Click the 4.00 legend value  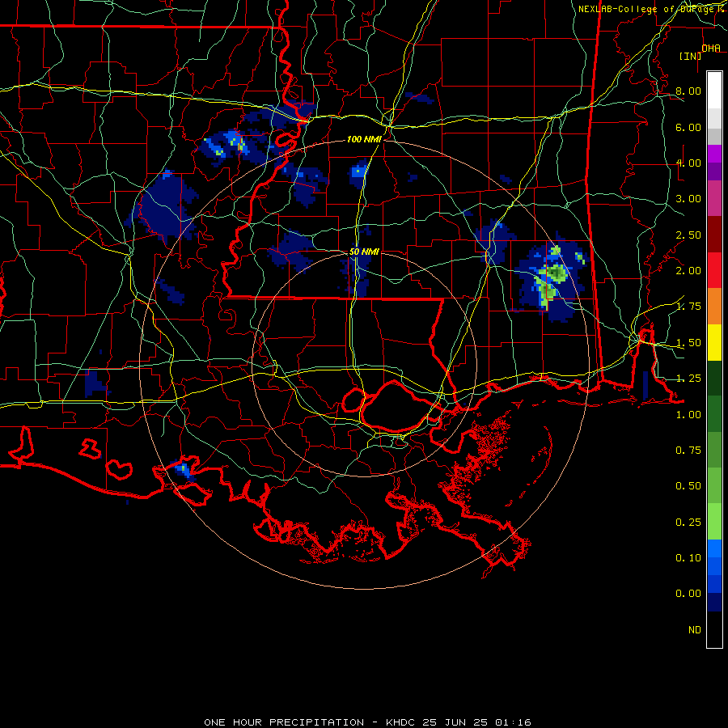[688, 163]
